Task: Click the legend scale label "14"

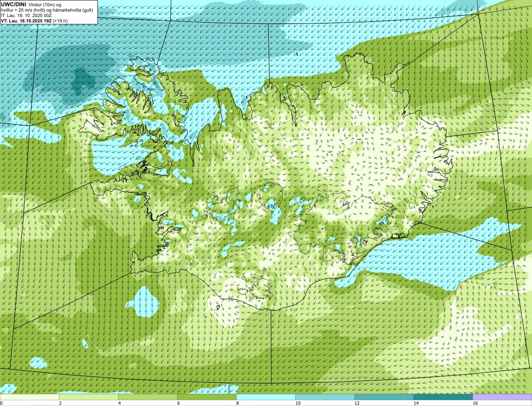Action: [416, 403]
